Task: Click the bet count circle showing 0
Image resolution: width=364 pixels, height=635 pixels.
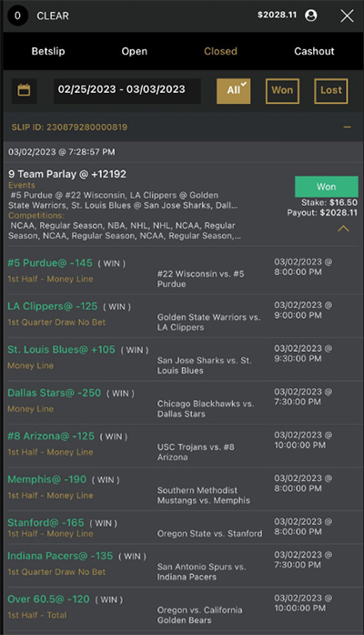Action: [x=17, y=15]
